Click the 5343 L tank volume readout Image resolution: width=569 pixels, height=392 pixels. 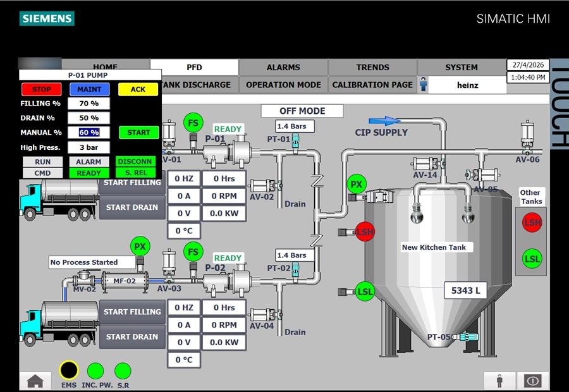pos(465,290)
